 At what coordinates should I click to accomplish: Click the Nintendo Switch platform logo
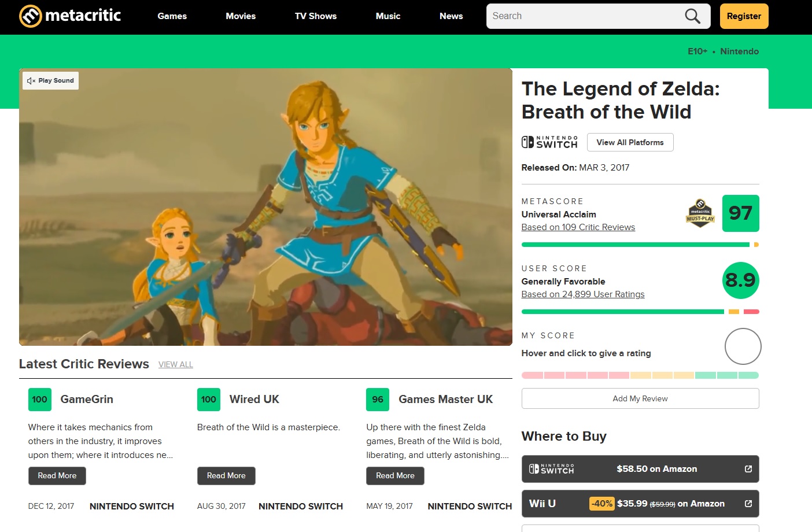click(x=549, y=142)
